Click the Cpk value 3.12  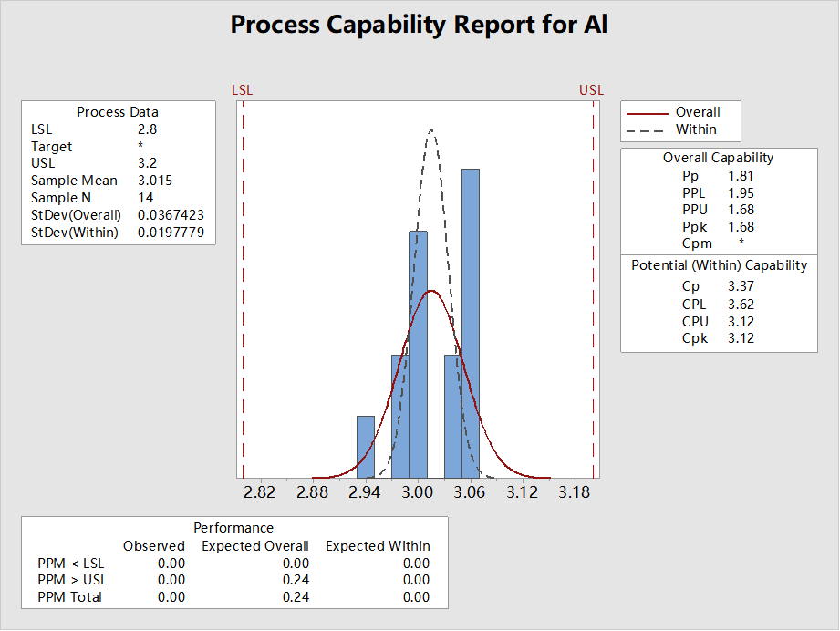[x=741, y=338]
